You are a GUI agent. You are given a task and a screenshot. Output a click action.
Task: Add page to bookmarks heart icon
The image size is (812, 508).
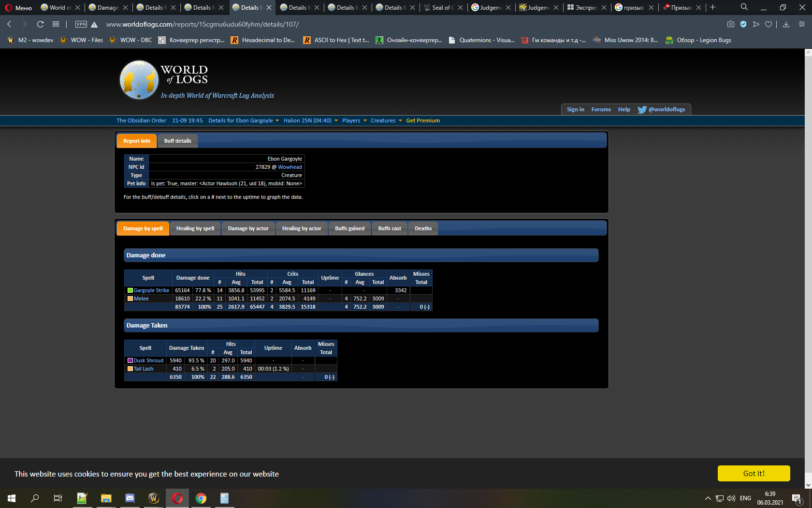(768, 24)
